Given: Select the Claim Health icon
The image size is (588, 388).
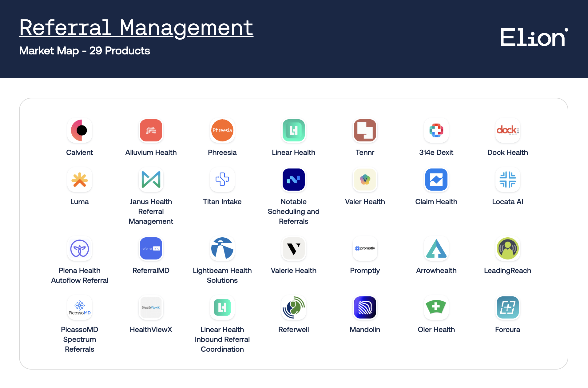Looking at the screenshot, I should pos(436,180).
